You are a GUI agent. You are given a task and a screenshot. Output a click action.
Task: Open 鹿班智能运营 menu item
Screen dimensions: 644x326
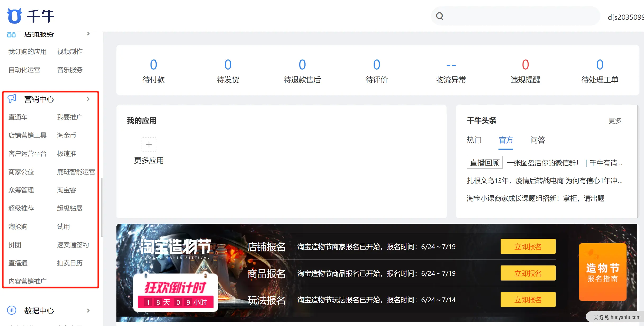[76, 172]
